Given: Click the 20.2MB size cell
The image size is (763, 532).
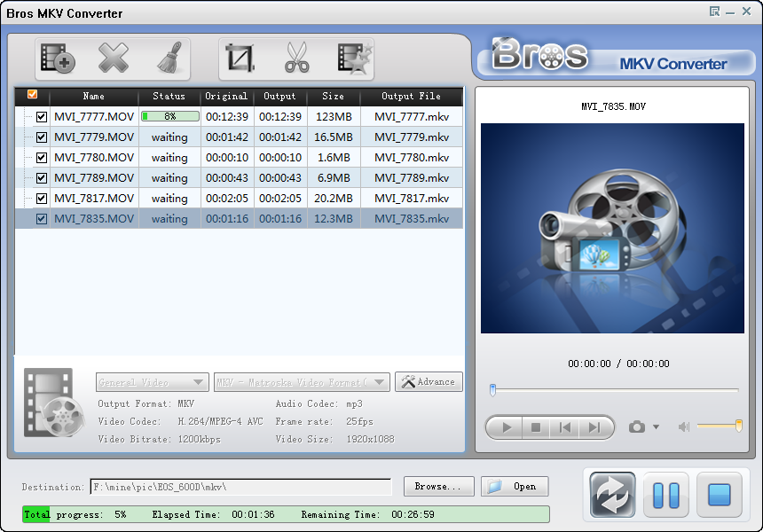Looking at the screenshot, I should pos(334,199).
